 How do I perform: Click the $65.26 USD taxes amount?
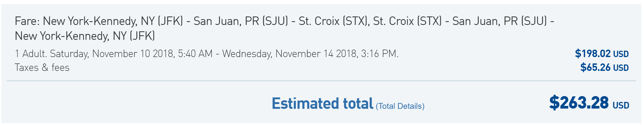(x=604, y=67)
